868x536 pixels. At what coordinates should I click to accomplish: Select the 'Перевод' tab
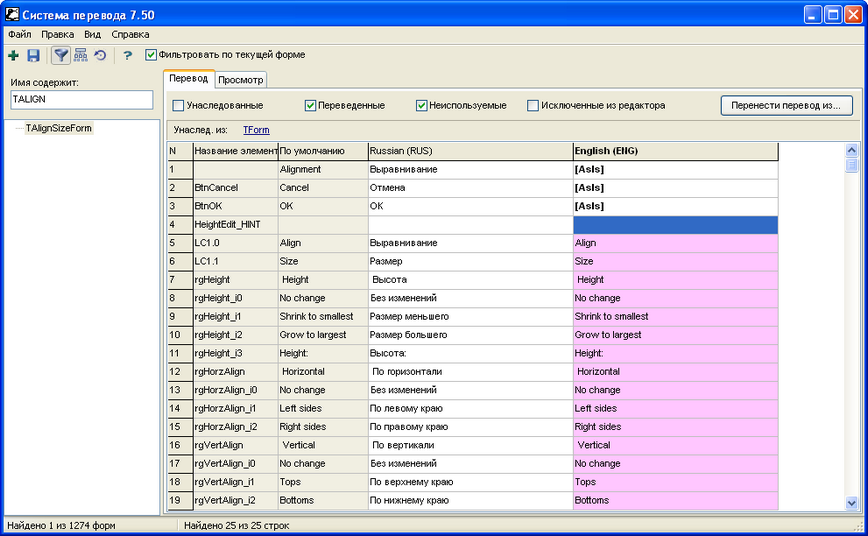(x=189, y=79)
